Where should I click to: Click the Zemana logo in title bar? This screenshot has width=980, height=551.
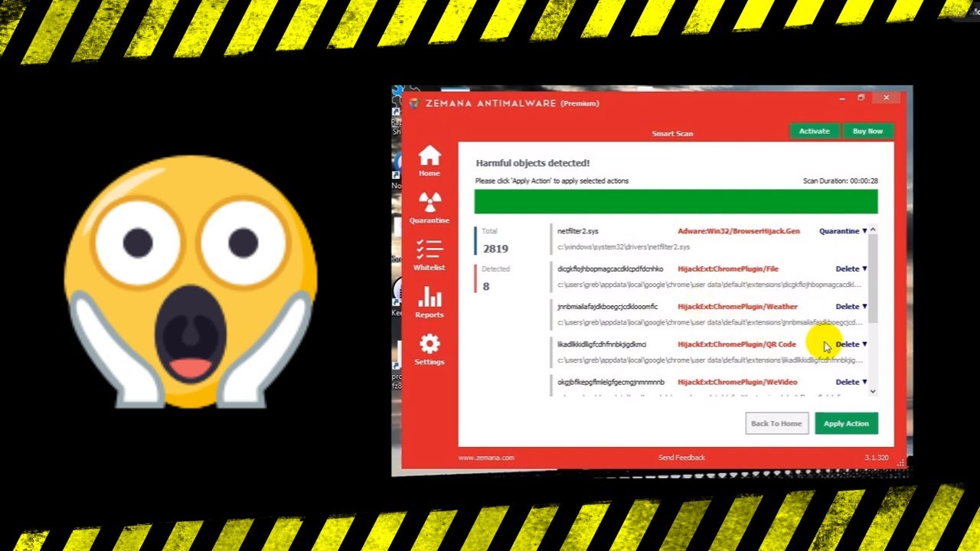pyautogui.click(x=414, y=103)
